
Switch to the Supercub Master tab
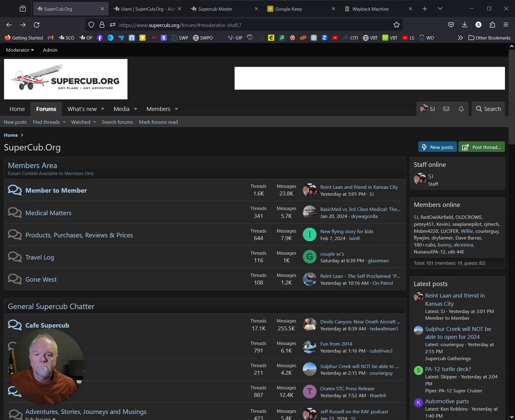[225, 9]
